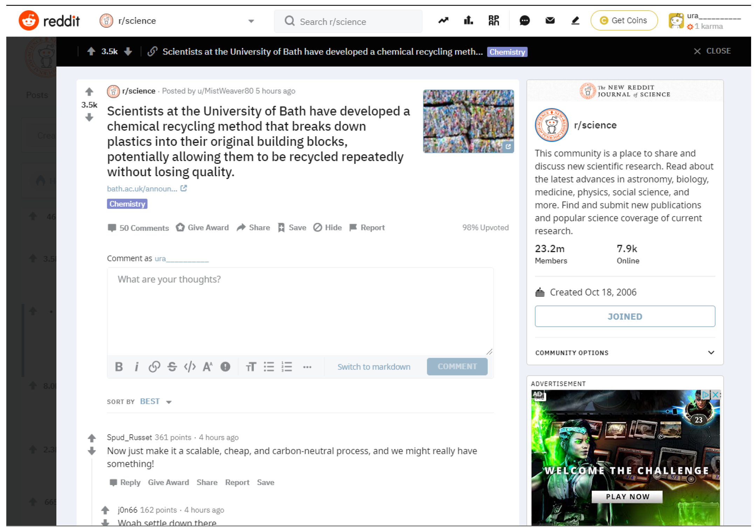
Task: Open the messages envelope icon
Action: tap(550, 21)
